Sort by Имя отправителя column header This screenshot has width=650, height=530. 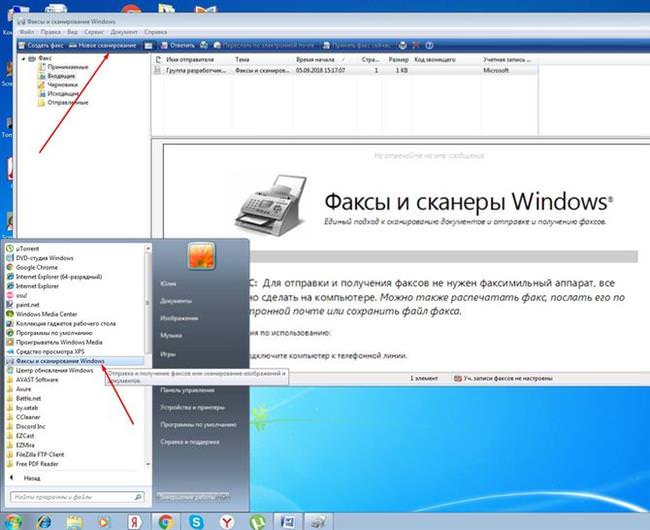[x=198, y=60]
